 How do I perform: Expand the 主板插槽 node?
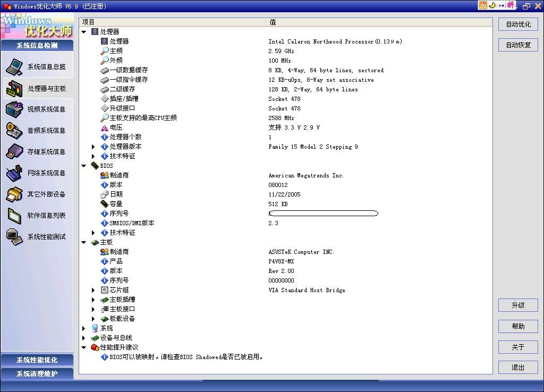(x=93, y=300)
